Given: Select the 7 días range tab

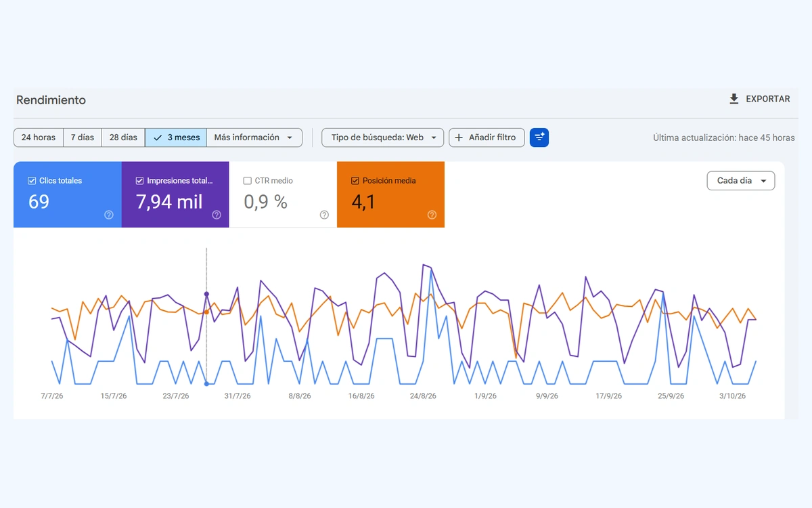Looking at the screenshot, I should [x=83, y=137].
